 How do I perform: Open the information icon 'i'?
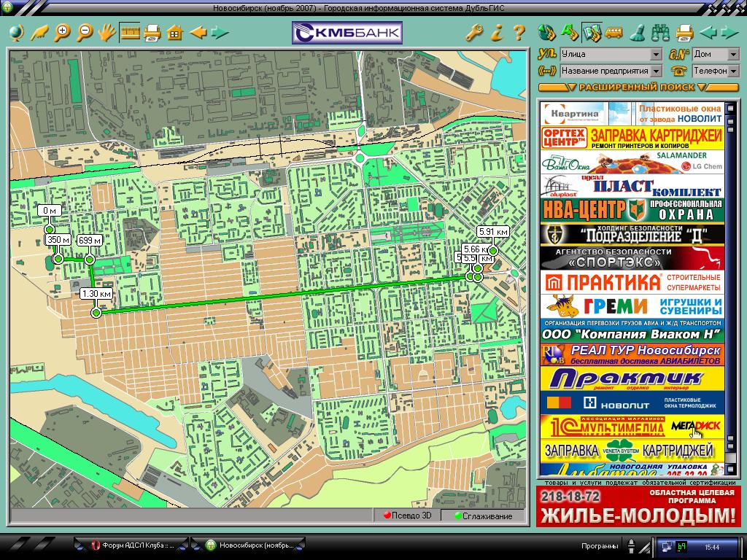coord(497,33)
